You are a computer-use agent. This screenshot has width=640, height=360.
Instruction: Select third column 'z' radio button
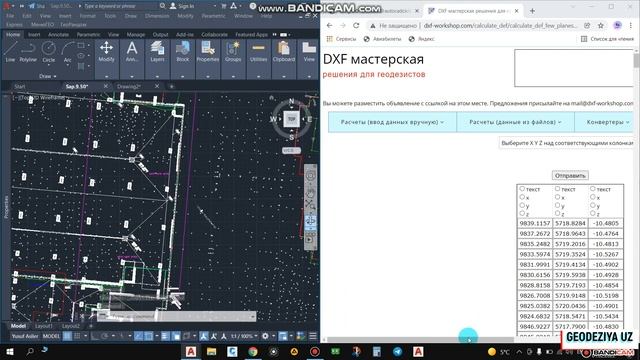pos(593,213)
